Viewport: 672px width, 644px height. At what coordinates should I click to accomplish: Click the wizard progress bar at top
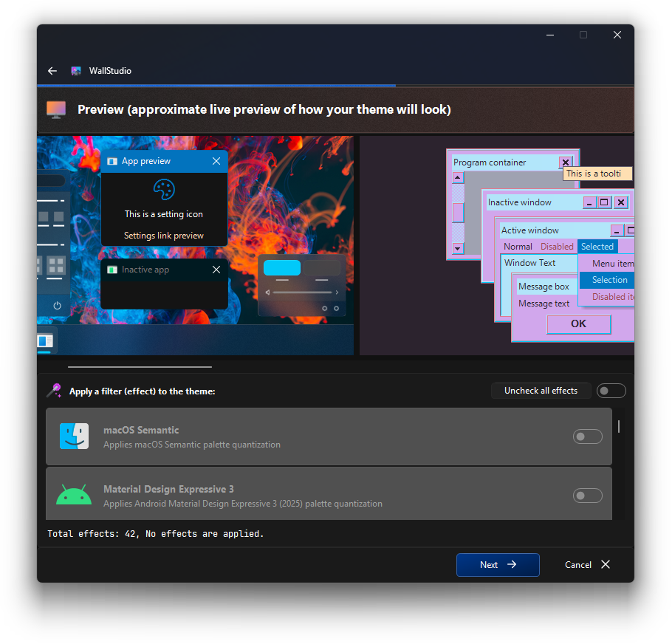click(x=335, y=86)
